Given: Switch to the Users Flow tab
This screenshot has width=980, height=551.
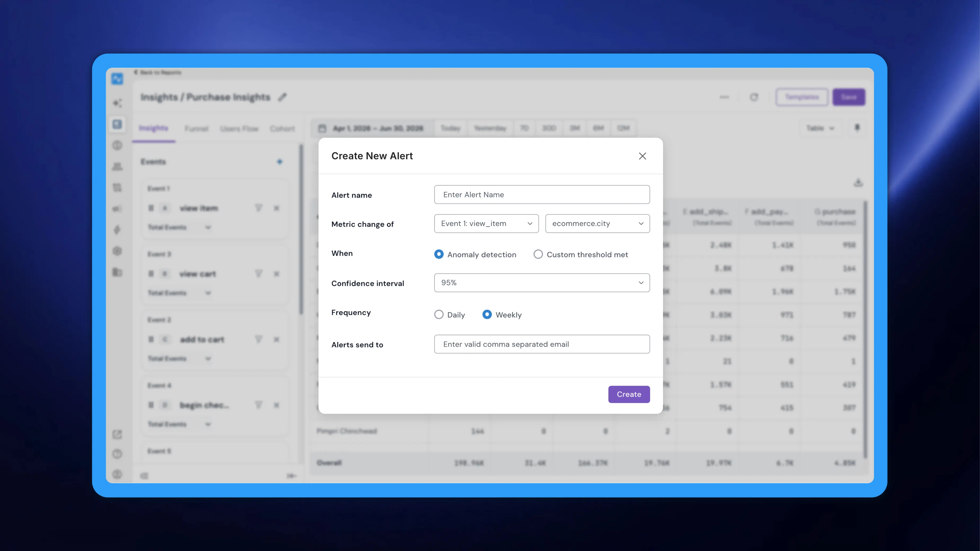Looking at the screenshot, I should click(x=239, y=128).
